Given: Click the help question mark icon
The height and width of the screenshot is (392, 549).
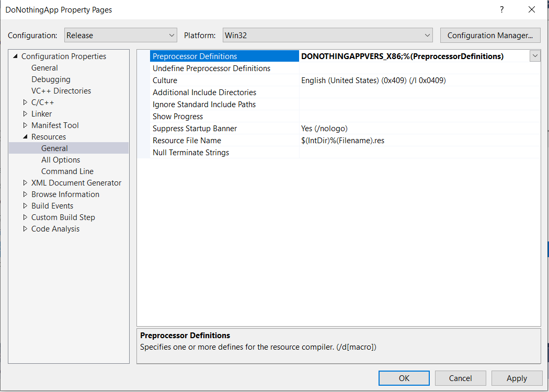Looking at the screenshot, I should pos(502,10).
